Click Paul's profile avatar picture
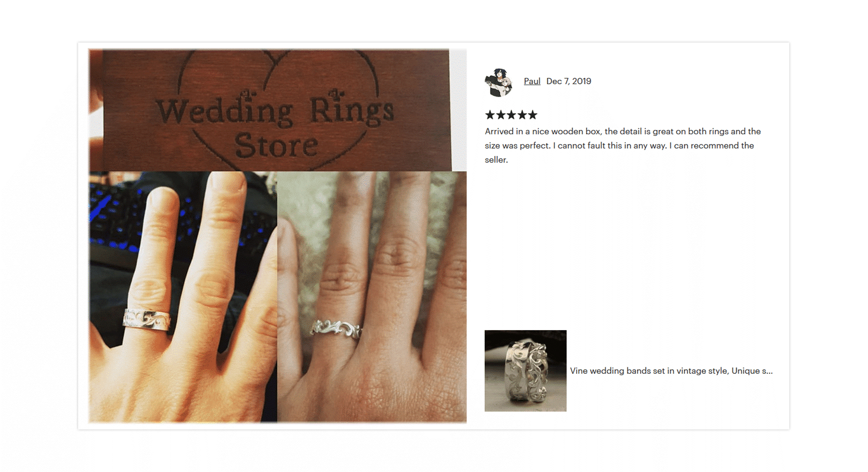 tap(499, 82)
